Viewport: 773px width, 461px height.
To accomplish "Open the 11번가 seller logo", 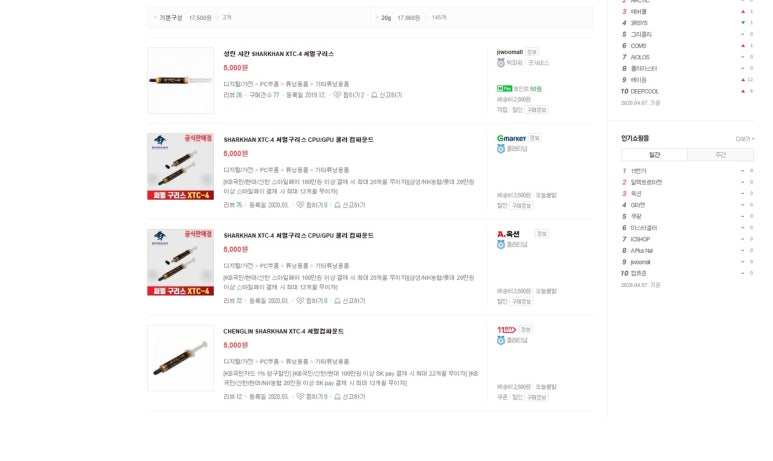I will (506, 329).
